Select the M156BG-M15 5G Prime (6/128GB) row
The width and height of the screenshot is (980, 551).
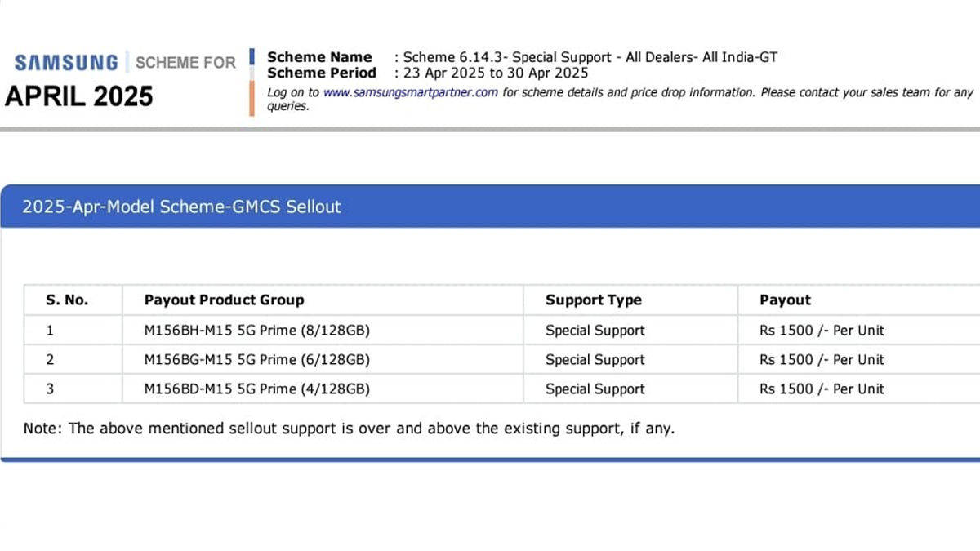coord(501,360)
